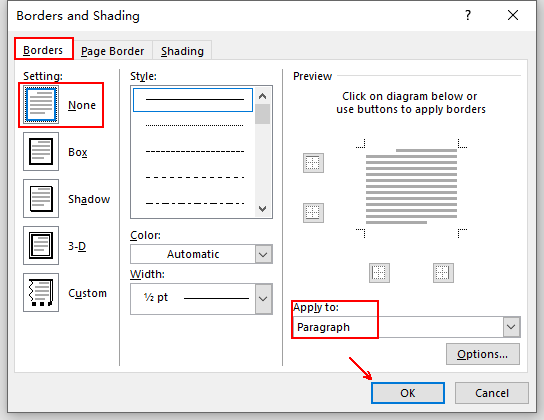Select the 3-D border setting icon
The image size is (544, 420).
click(x=41, y=245)
